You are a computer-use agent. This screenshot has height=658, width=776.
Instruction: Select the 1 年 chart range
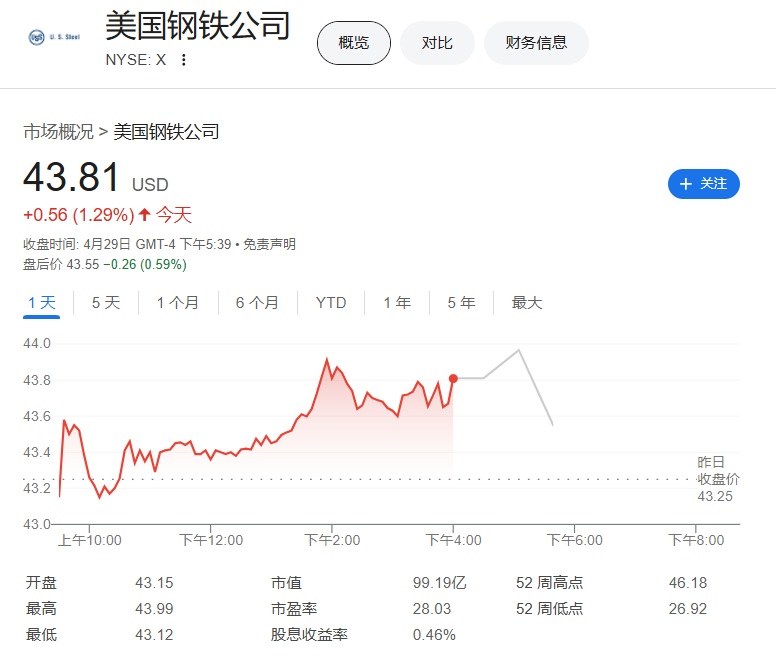(397, 303)
